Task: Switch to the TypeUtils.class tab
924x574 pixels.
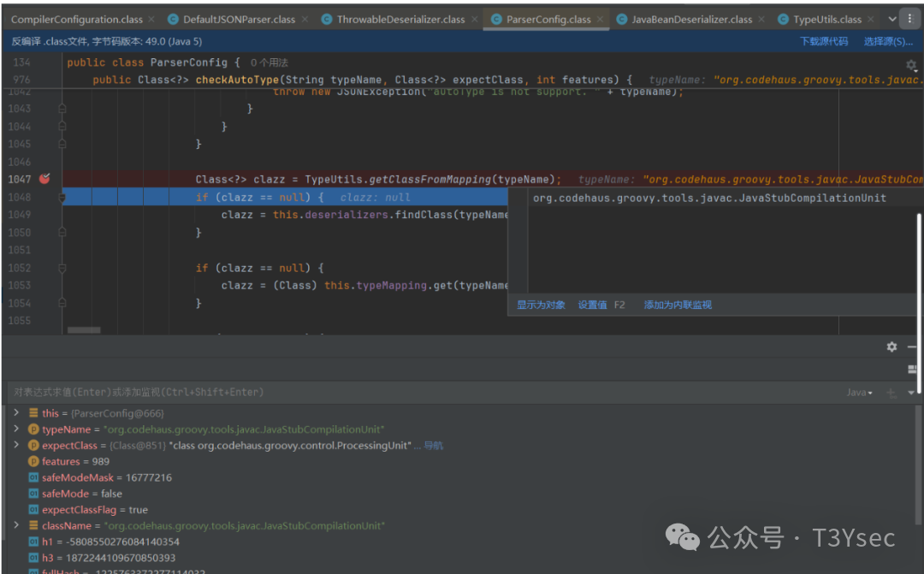Action: (826, 20)
